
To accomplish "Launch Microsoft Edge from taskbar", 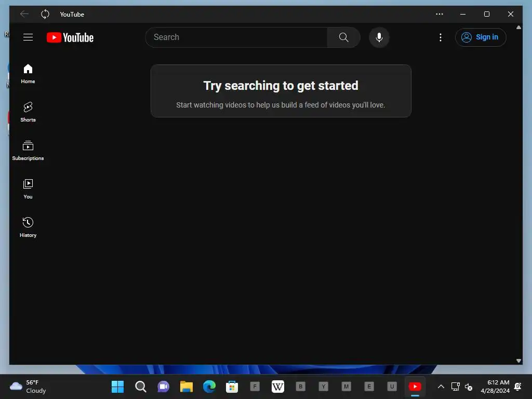I will pos(209,387).
